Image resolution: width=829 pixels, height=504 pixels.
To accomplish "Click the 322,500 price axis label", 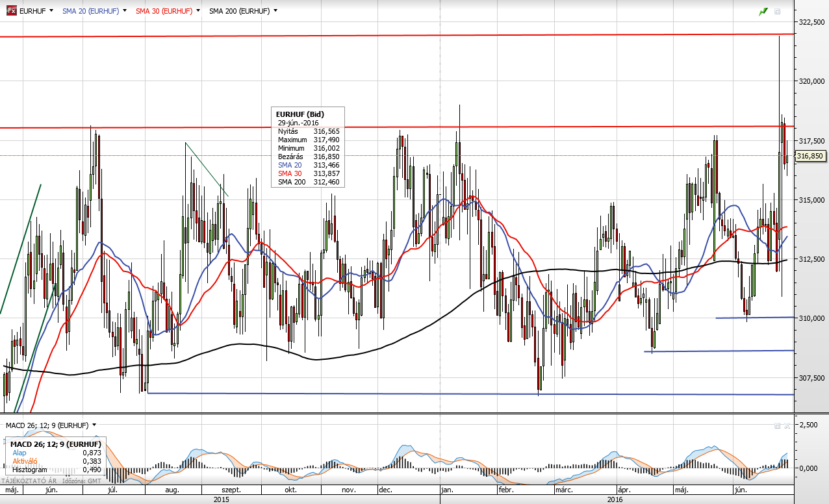I will point(812,22).
